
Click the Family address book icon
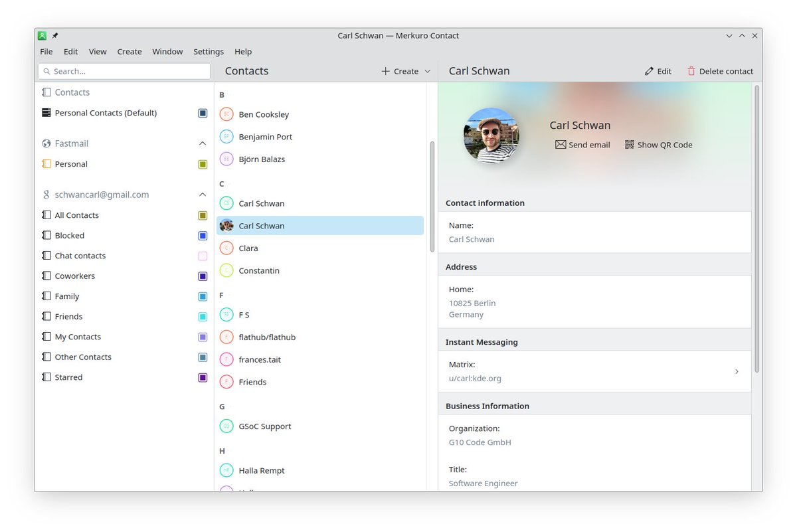(46, 296)
